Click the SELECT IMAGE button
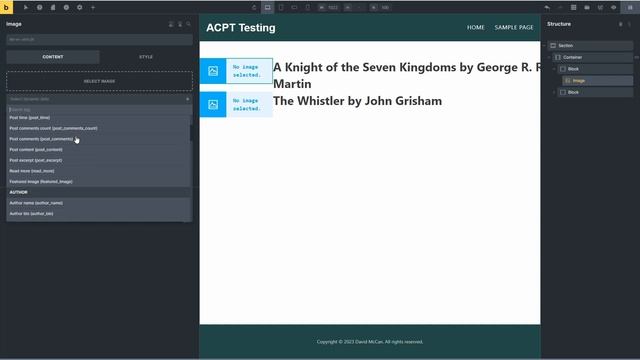Viewport: 640px width, 360px height. (100, 81)
